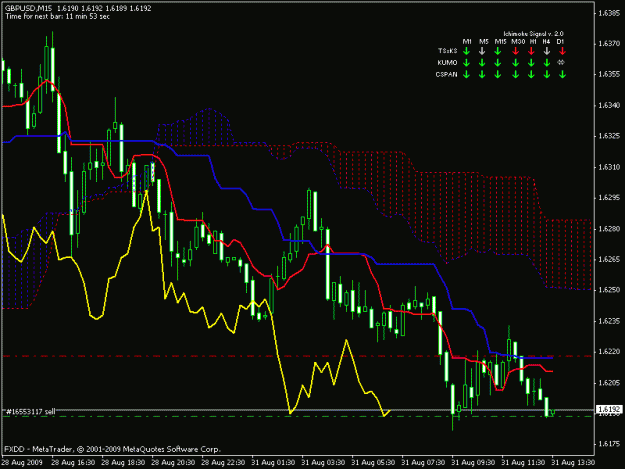
Task: Click the FXDD - MetaTrader copyright text
Action: click(112, 449)
